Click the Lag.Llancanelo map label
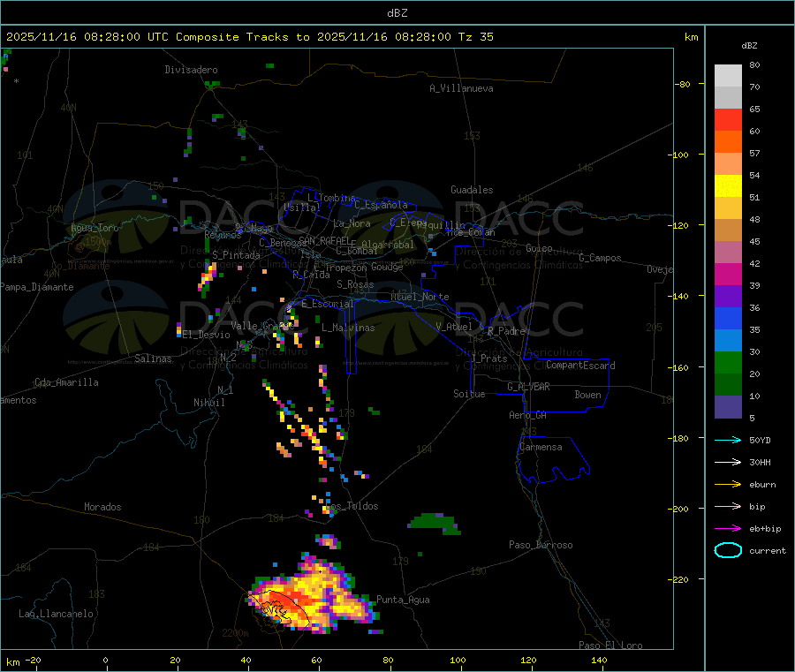 point(56,614)
